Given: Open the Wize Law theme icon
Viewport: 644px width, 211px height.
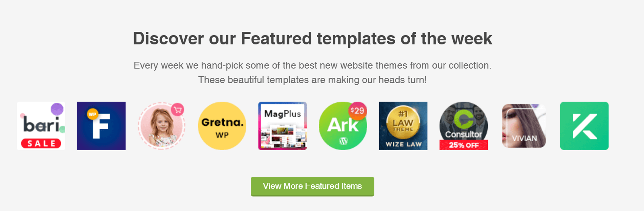Looking at the screenshot, I should coord(403,126).
